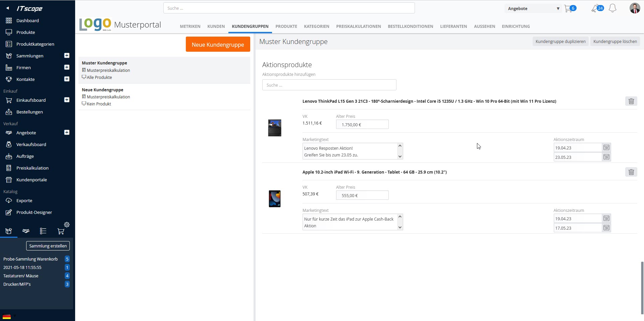
Task: Edit Lenovo Alter Preis field 1.750,00 €
Action: click(362, 124)
